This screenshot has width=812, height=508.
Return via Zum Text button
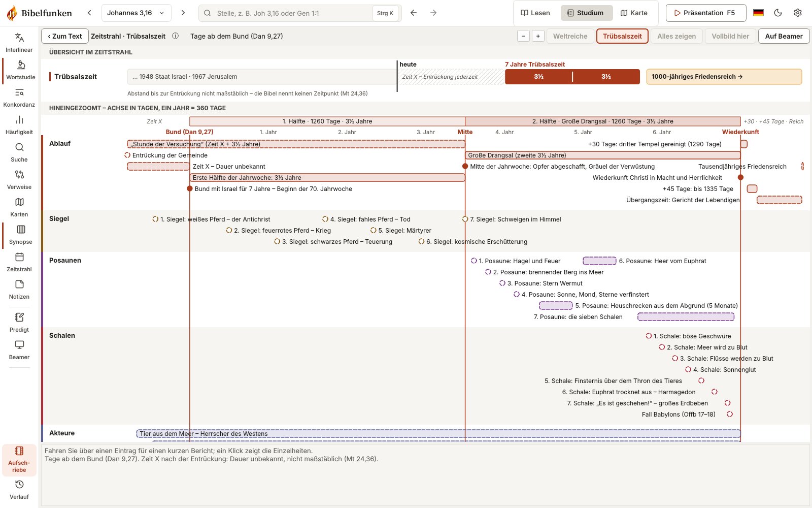click(x=64, y=36)
